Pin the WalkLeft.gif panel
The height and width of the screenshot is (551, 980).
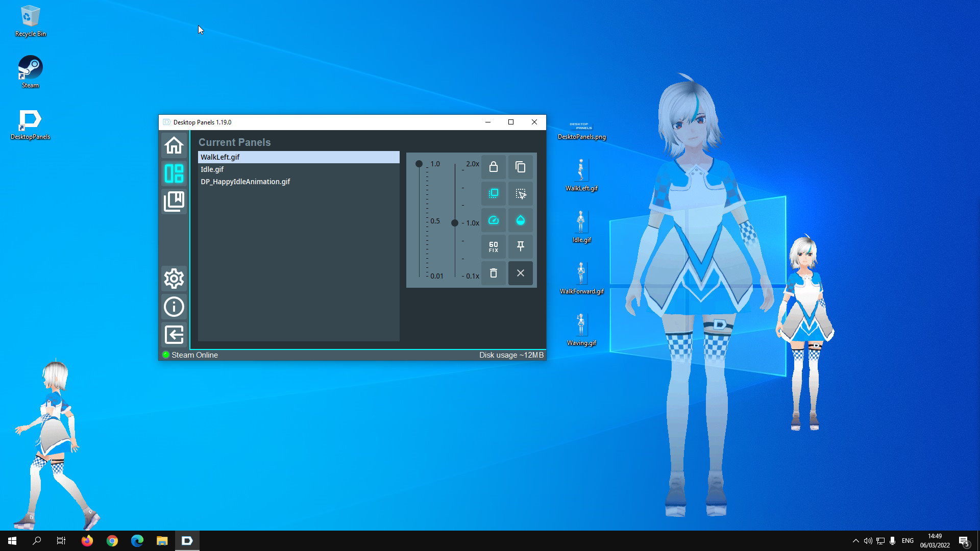pos(520,246)
